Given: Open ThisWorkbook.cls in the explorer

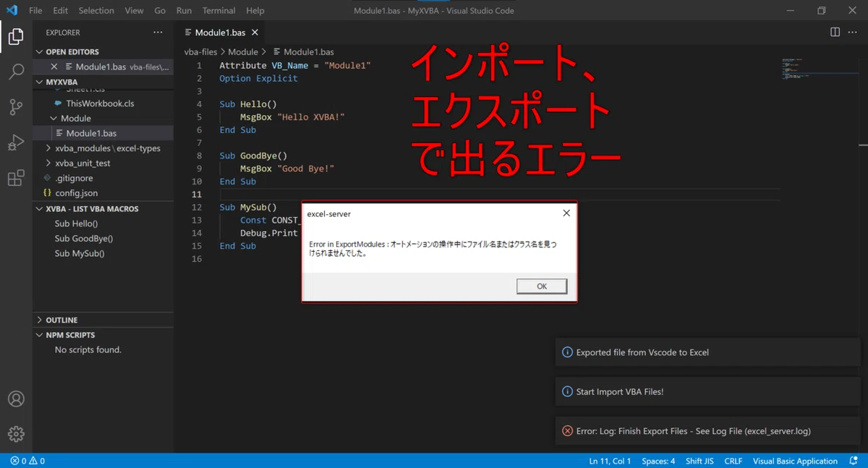Looking at the screenshot, I should click(100, 103).
